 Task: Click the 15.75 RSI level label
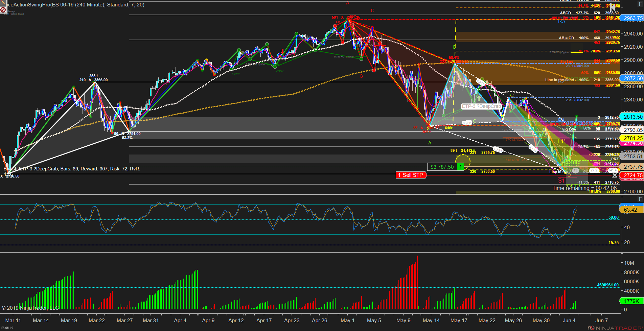click(x=614, y=243)
